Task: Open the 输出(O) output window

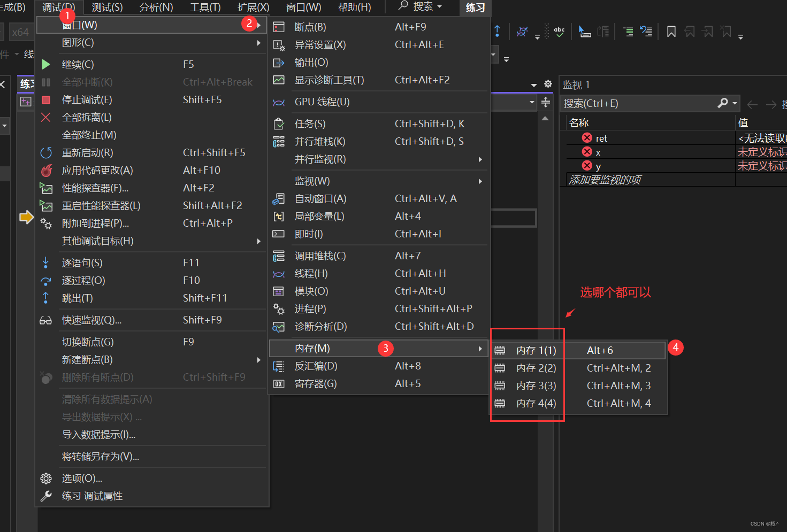Action: 379,62
